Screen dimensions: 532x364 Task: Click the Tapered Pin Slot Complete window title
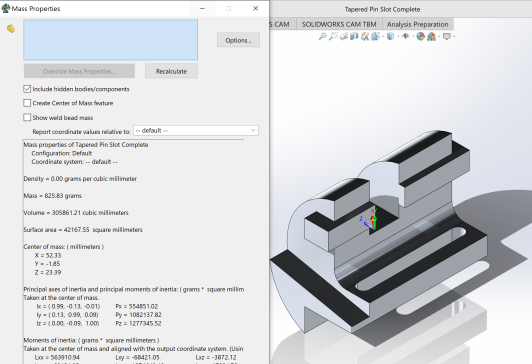point(382,9)
